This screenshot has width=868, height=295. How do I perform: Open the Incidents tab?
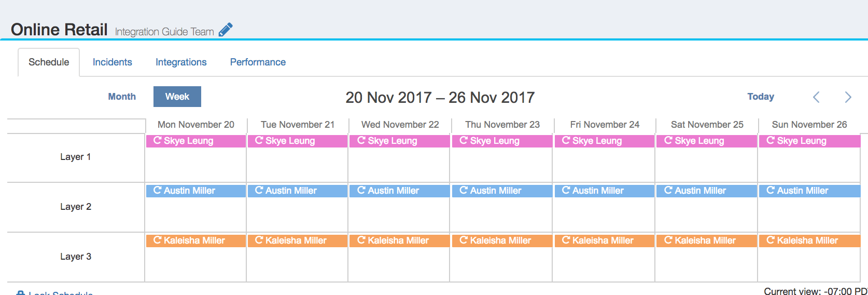(x=113, y=62)
